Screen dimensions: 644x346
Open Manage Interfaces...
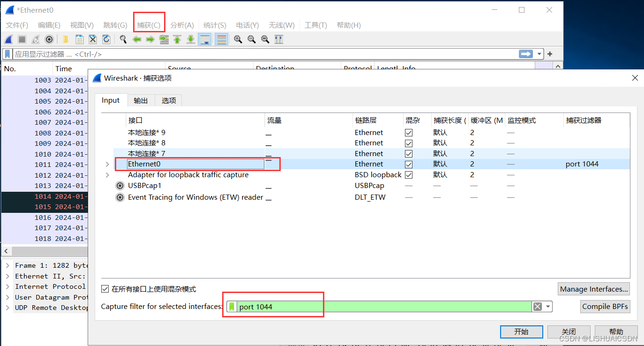click(593, 289)
